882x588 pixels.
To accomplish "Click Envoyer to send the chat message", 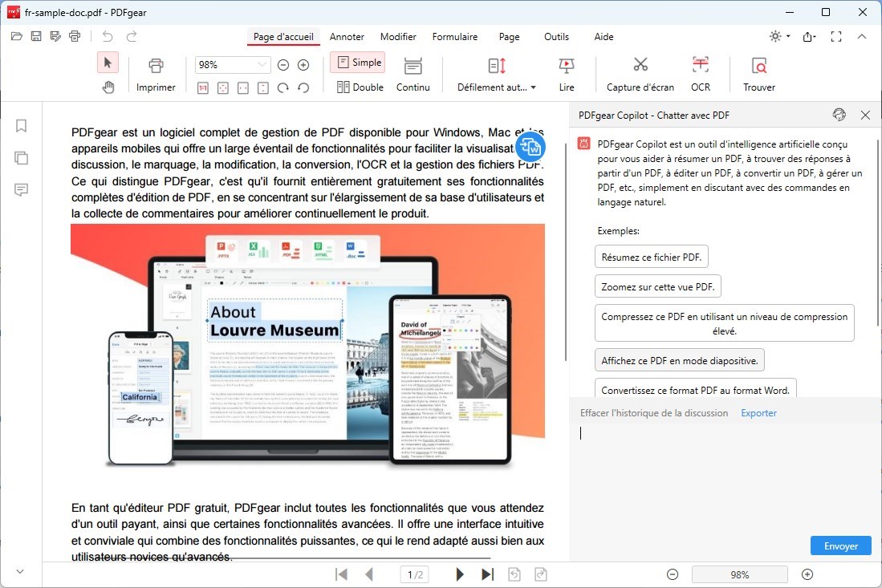I will (x=840, y=545).
